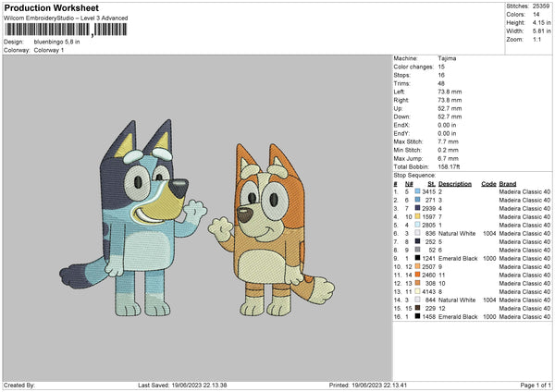Select 'Madeira Classic 40' in stop row 1

tap(524, 191)
